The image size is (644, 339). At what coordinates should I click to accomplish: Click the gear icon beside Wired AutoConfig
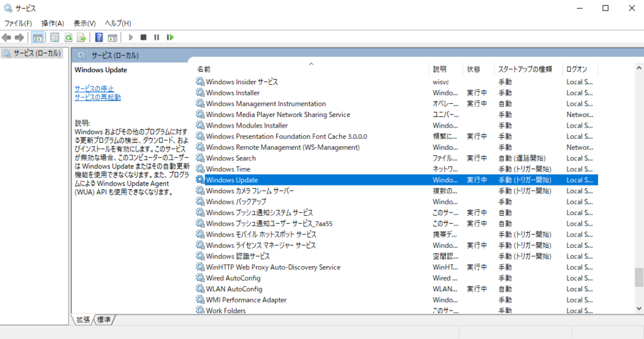pos(200,278)
